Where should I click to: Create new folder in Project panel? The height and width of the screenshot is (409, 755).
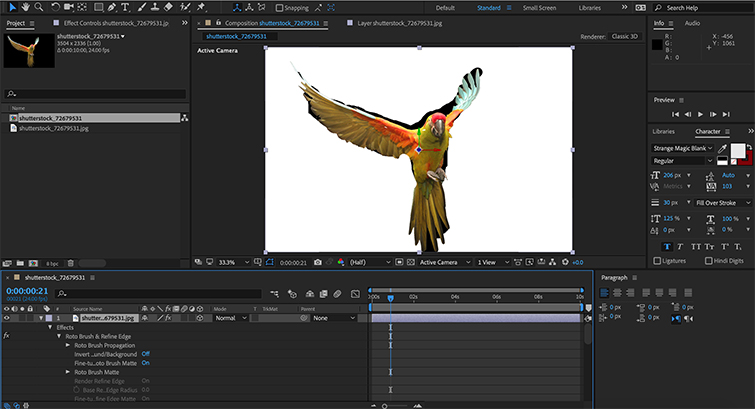click(x=20, y=263)
